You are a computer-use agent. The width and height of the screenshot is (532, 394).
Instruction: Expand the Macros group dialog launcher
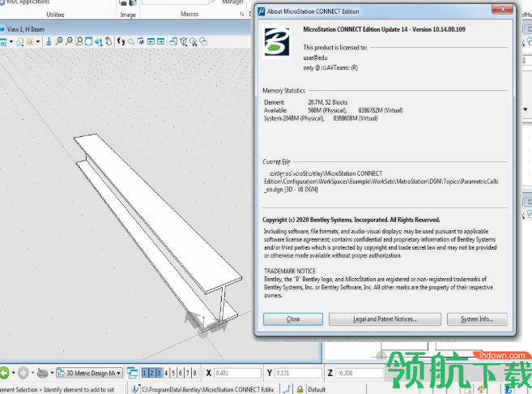(x=242, y=14)
